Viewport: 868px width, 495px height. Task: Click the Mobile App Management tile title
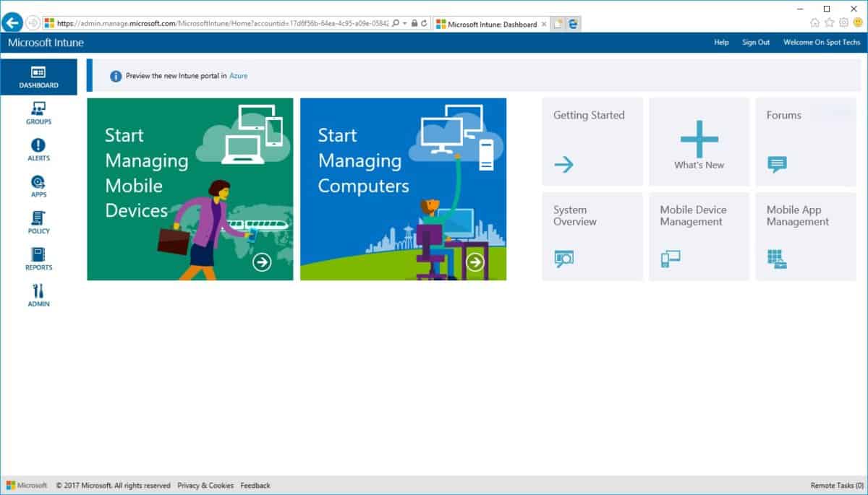coord(798,215)
